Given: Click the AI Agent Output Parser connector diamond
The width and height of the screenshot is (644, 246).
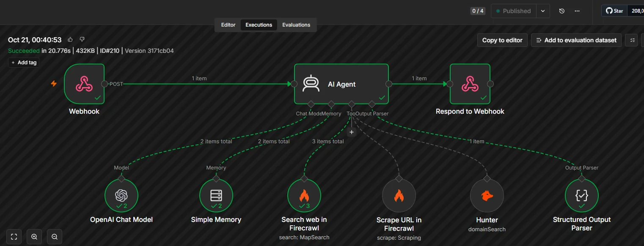Looking at the screenshot, I should (372, 104).
